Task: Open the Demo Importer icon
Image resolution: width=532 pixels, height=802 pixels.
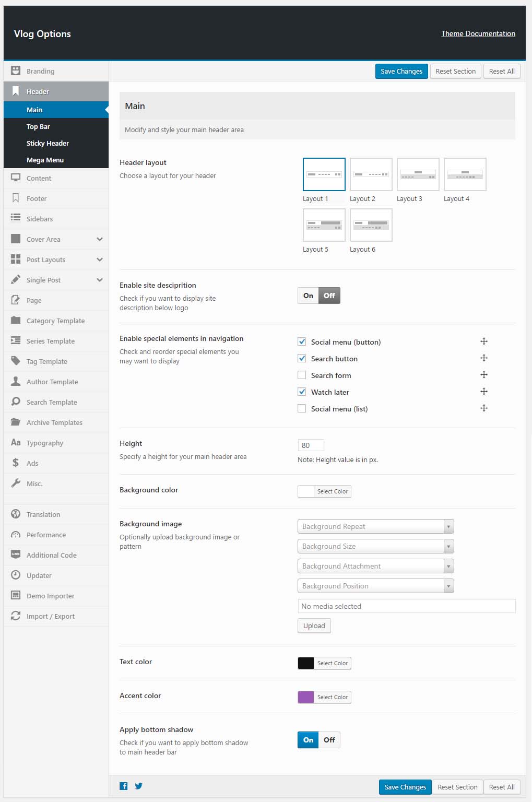Action: point(16,596)
